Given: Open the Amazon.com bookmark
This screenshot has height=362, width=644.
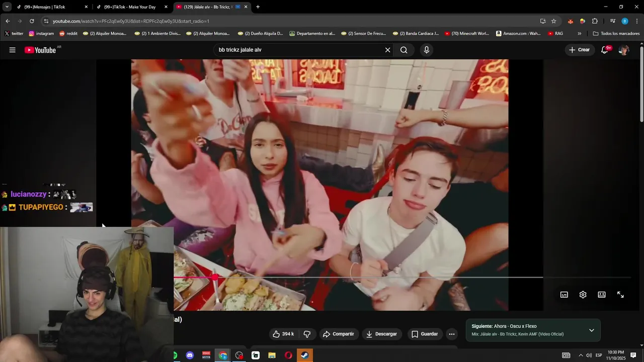Looking at the screenshot, I should (518, 34).
